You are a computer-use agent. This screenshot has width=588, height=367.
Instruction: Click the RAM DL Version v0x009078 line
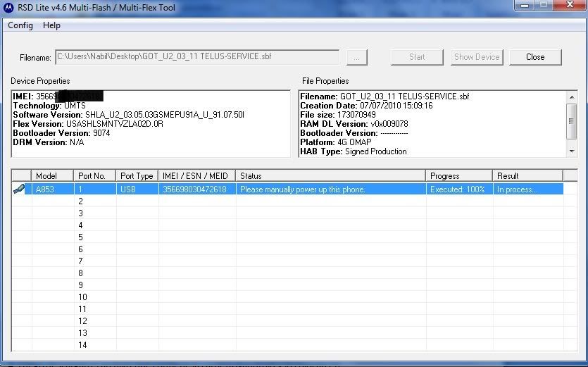[x=354, y=124]
